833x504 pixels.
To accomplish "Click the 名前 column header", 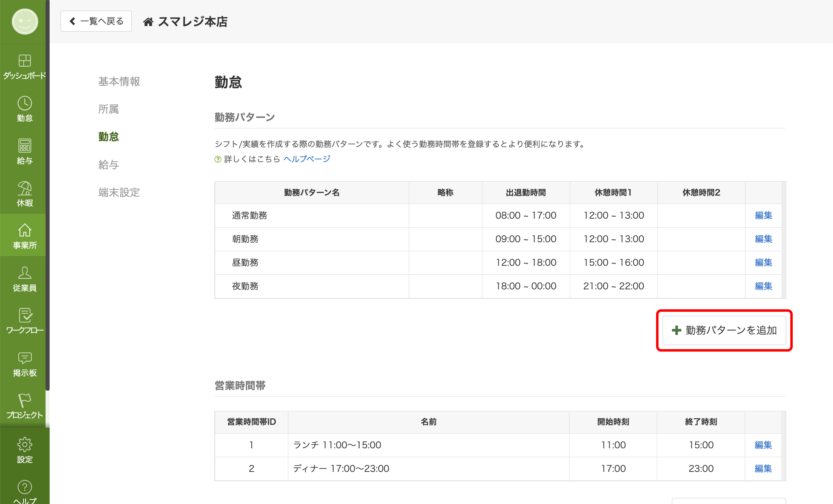I will tap(429, 422).
